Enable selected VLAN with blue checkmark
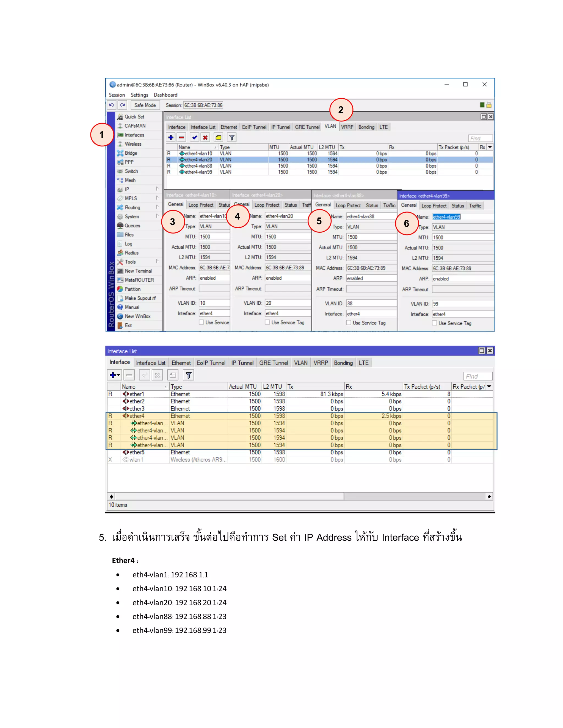The image size is (563, 728). tap(194, 137)
